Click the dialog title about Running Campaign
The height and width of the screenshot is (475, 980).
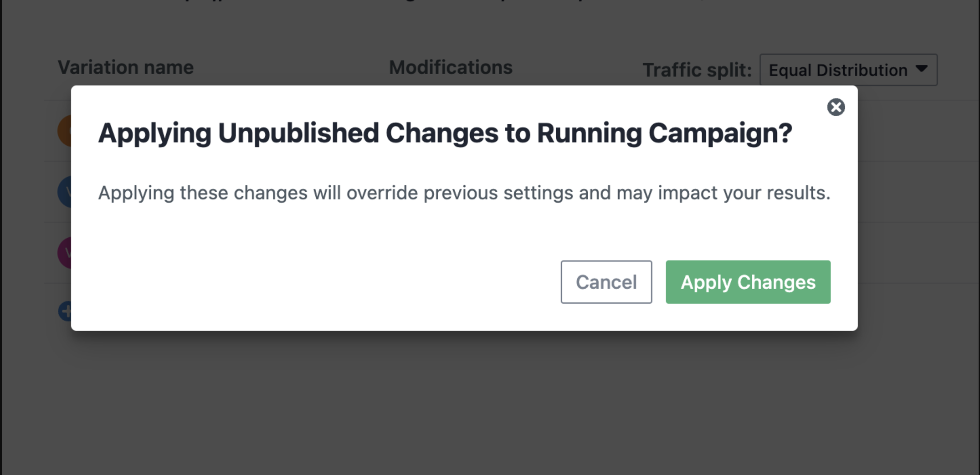pos(445,133)
